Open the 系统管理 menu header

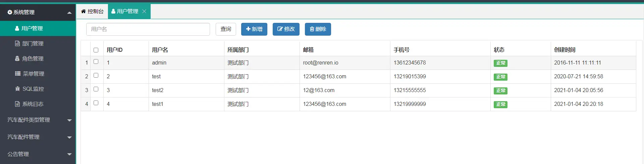click(x=38, y=12)
